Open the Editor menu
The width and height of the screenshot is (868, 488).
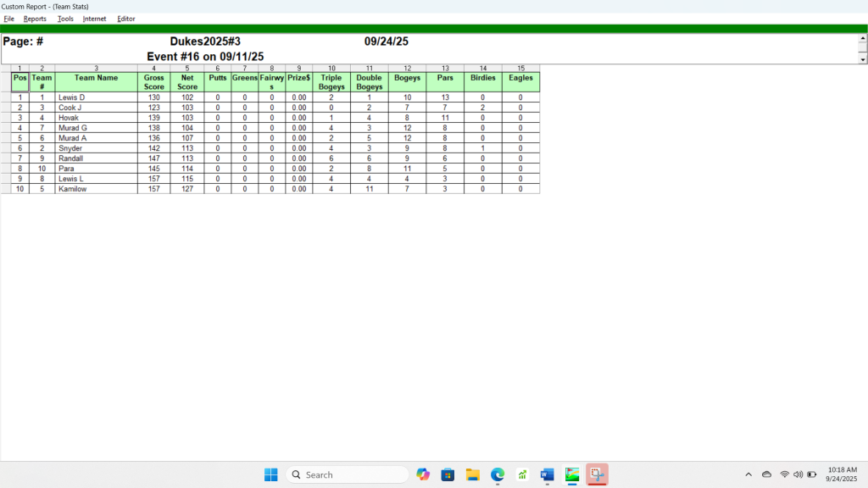126,19
